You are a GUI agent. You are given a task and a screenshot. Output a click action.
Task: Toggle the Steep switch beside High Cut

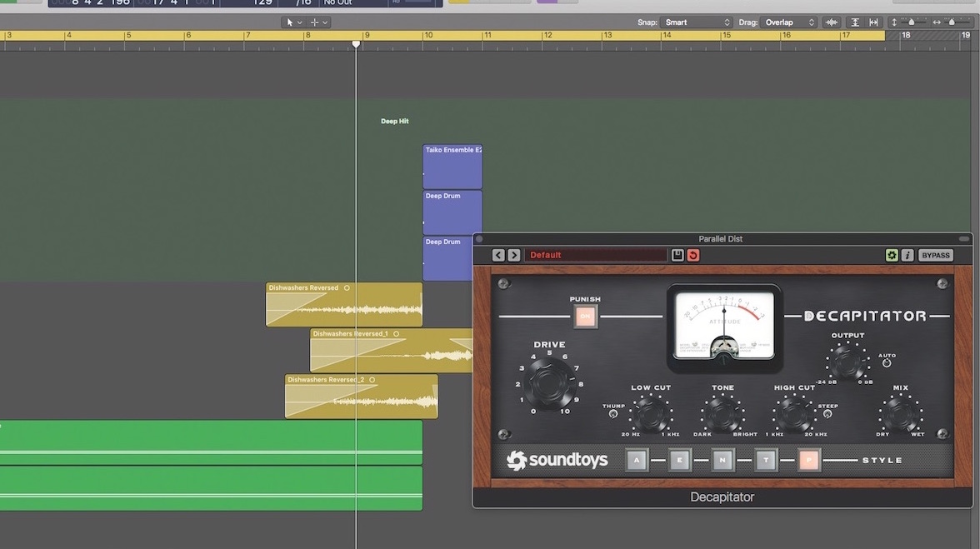(x=827, y=413)
